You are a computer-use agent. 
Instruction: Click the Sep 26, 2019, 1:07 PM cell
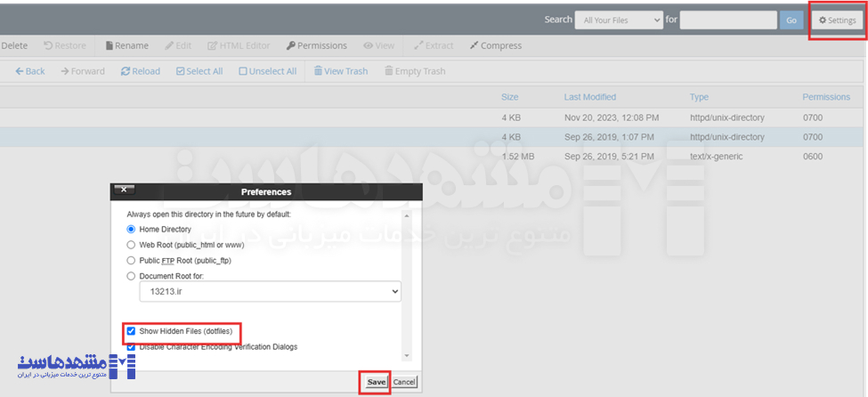click(x=609, y=137)
